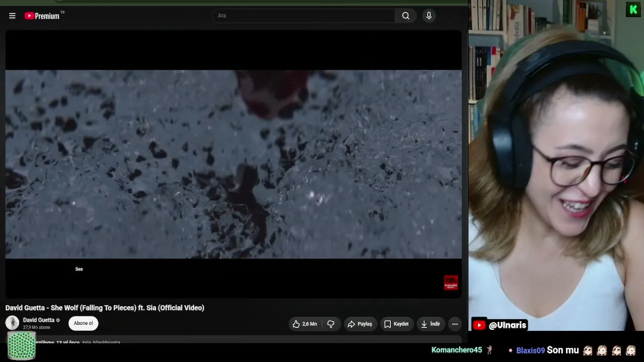Save the video with Kaydet
Image resolution: width=644 pixels, height=362 pixels.
tap(396, 324)
